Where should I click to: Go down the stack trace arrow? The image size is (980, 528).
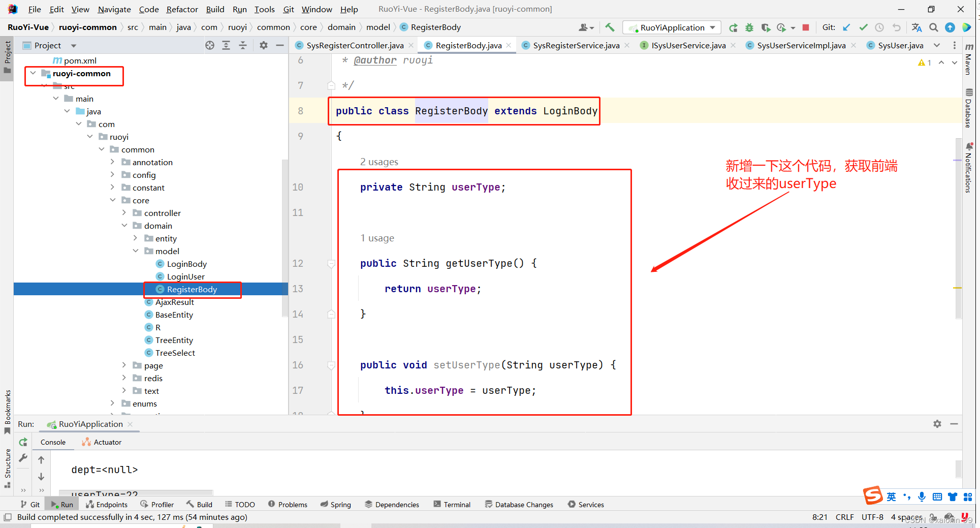coord(41,477)
